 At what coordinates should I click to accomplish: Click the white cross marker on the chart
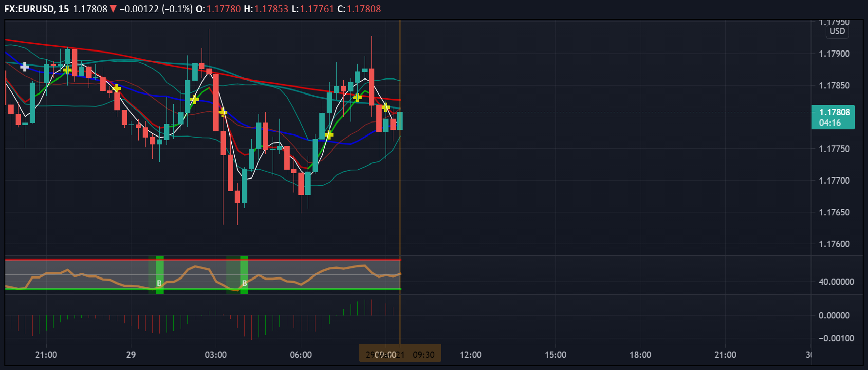click(24, 67)
